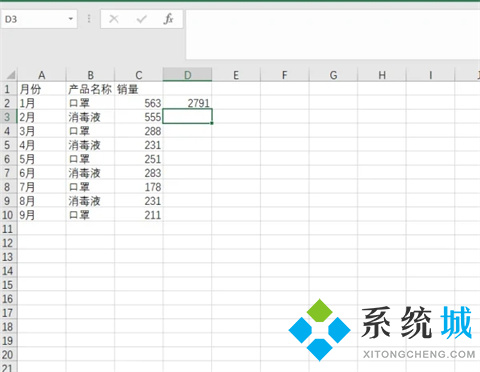Screen dimensions: 480x372
Task: Click the fill handle of cell D3
Action: [x=212, y=123]
